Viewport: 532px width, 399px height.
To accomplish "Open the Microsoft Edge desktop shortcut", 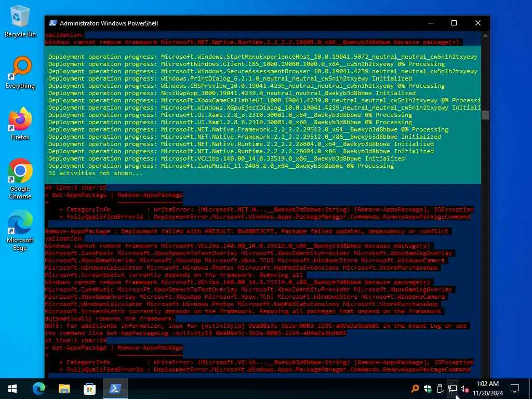I will 20,230.
